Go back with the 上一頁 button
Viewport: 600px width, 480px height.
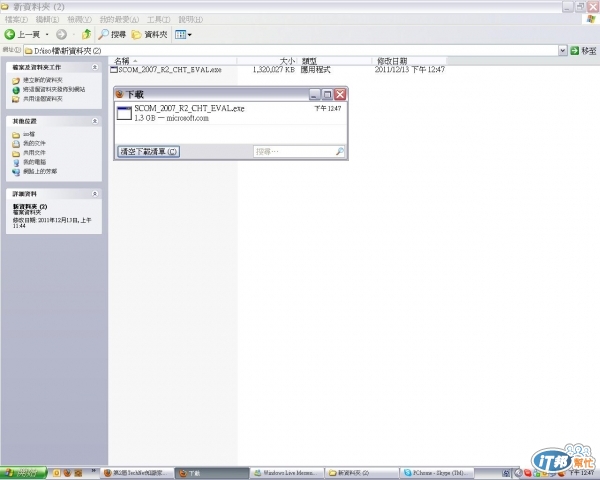pos(22,34)
